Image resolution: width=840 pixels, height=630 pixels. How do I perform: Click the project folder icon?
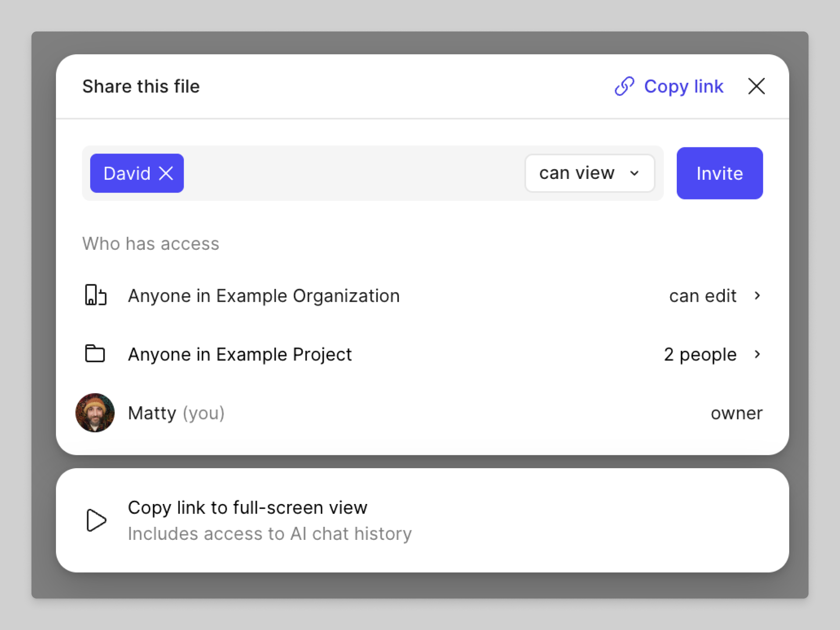(x=94, y=354)
